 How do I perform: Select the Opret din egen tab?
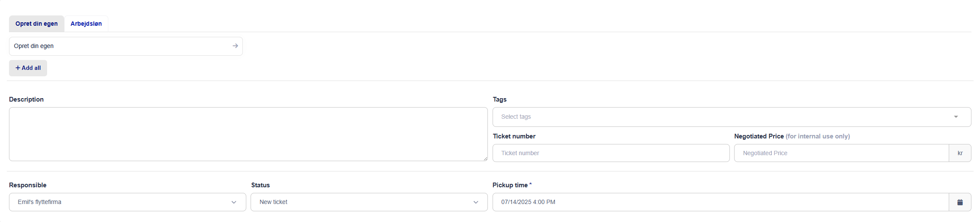point(36,24)
